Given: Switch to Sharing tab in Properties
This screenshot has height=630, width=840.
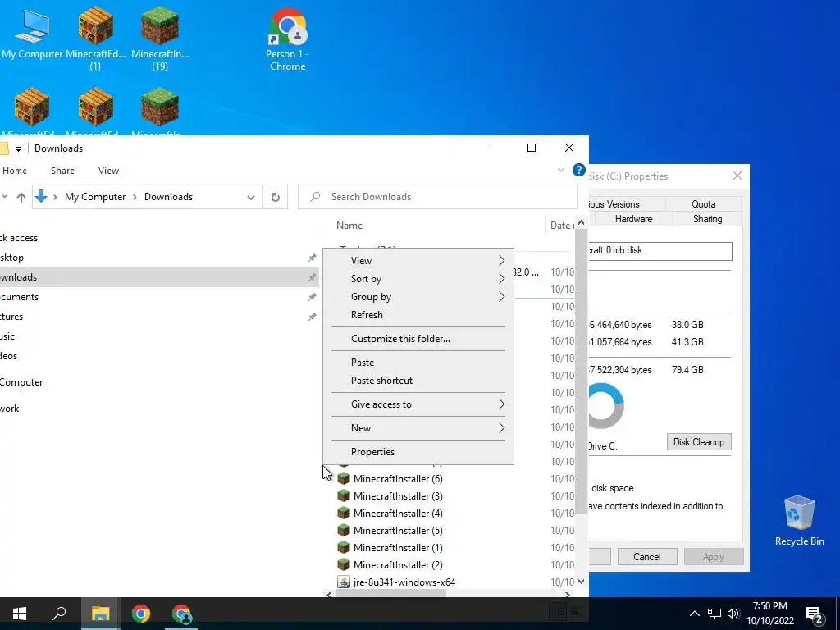Looking at the screenshot, I should tap(707, 218).
